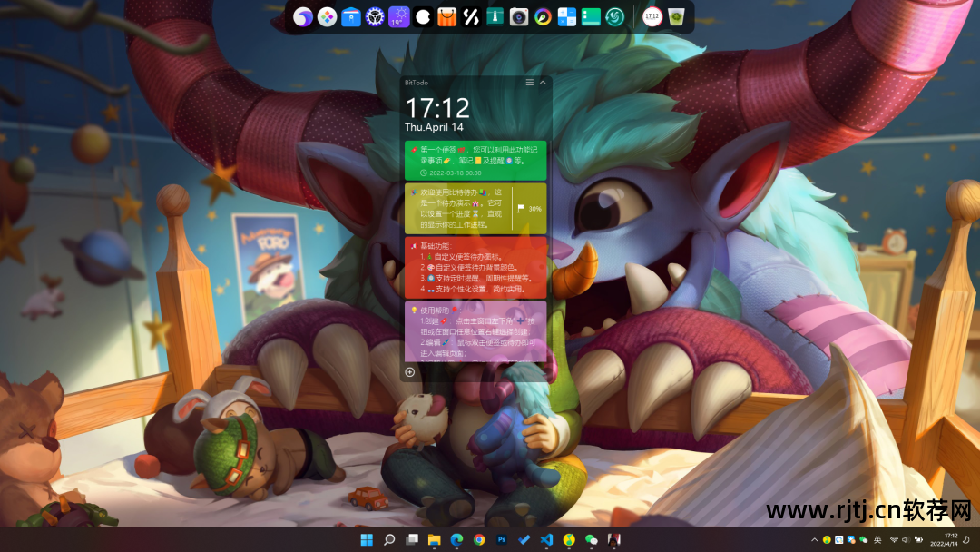Click the volume speaker icon in tray
The width and height of the screenshot is (980, 552).
pos(906,539)
